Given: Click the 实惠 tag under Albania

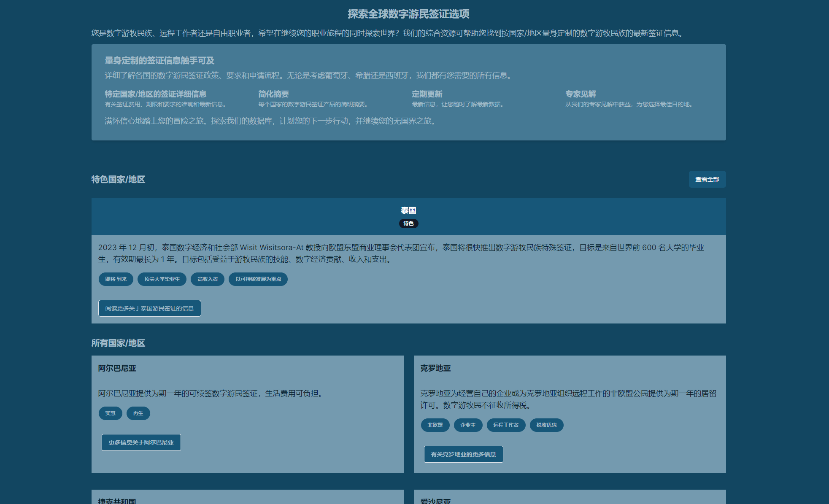Looking at the screenshot, I should pyautogui.click(x=111, y=413).
